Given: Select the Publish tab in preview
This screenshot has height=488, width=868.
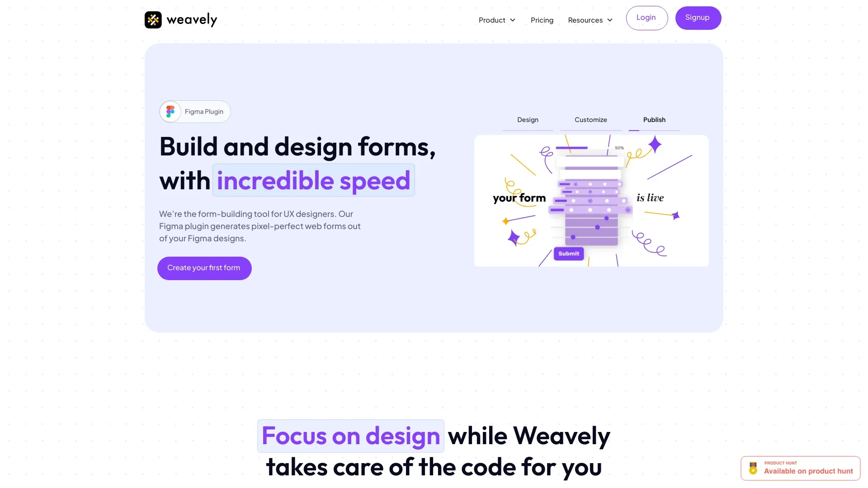Looking at the screenshot, I should click(655, 120).
